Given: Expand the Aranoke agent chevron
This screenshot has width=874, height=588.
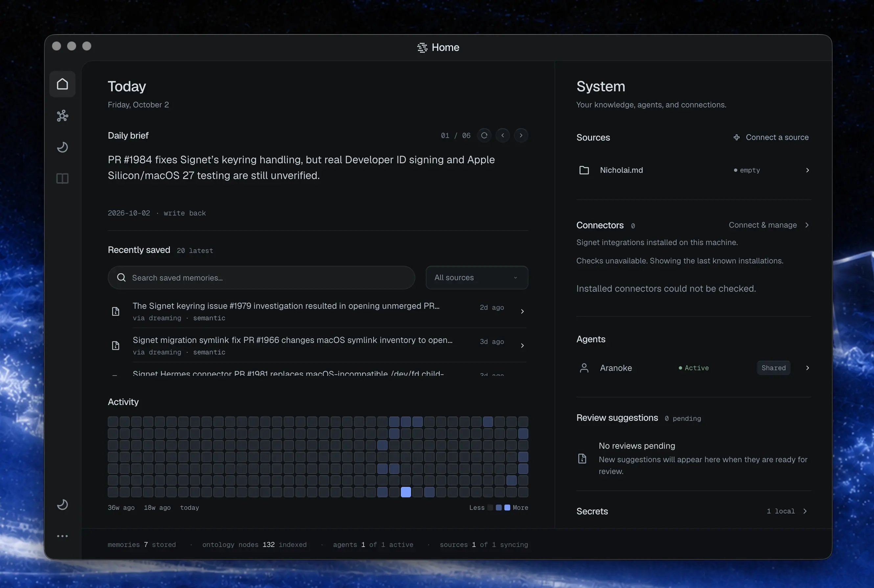Looking at the screenshot, I should click(807, 368).
